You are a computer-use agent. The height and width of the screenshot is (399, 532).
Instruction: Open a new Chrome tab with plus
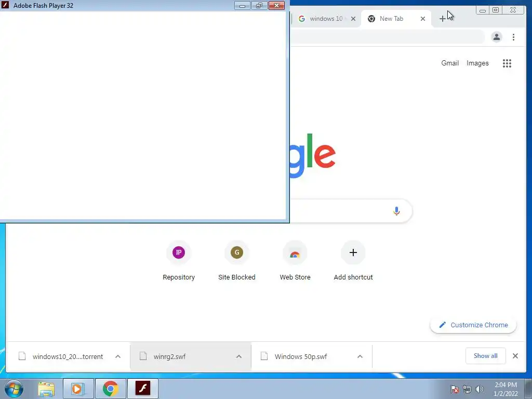[443, 19]
